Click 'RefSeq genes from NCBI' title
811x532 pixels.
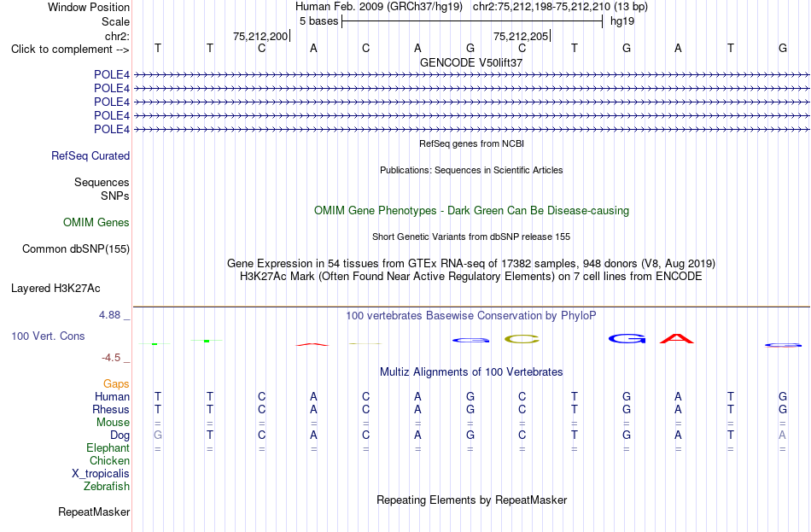pos(472,143)
